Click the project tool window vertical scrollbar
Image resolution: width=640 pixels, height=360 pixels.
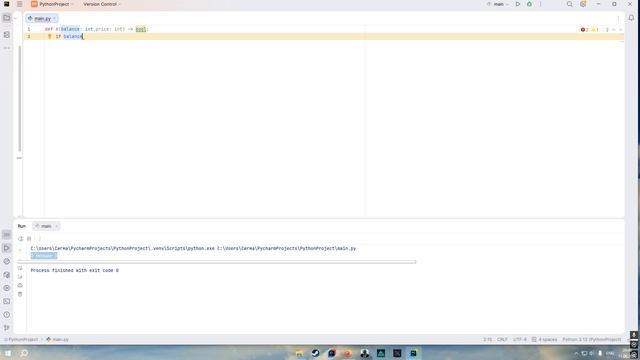20,98
